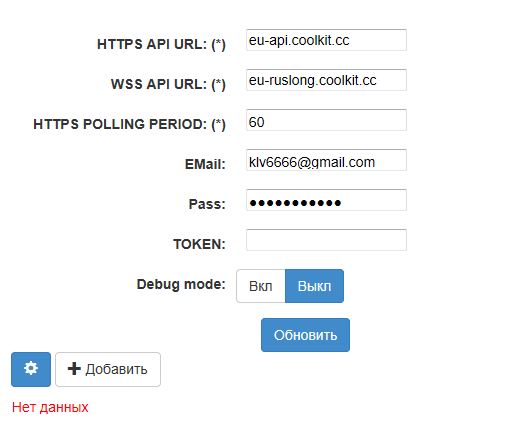Select the HTTPS polling period input
Screen dimensions: 530x426
tap(326, 120)
